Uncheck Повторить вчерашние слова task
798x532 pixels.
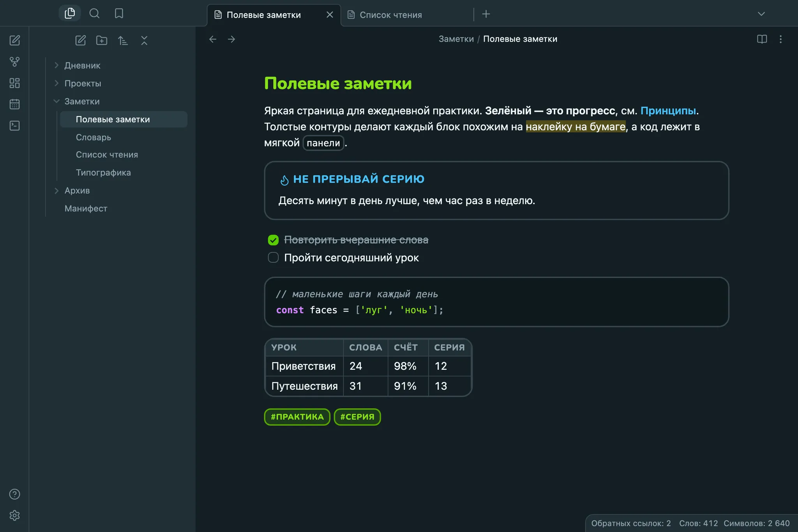pyautogui.click(x=273, y=240)
